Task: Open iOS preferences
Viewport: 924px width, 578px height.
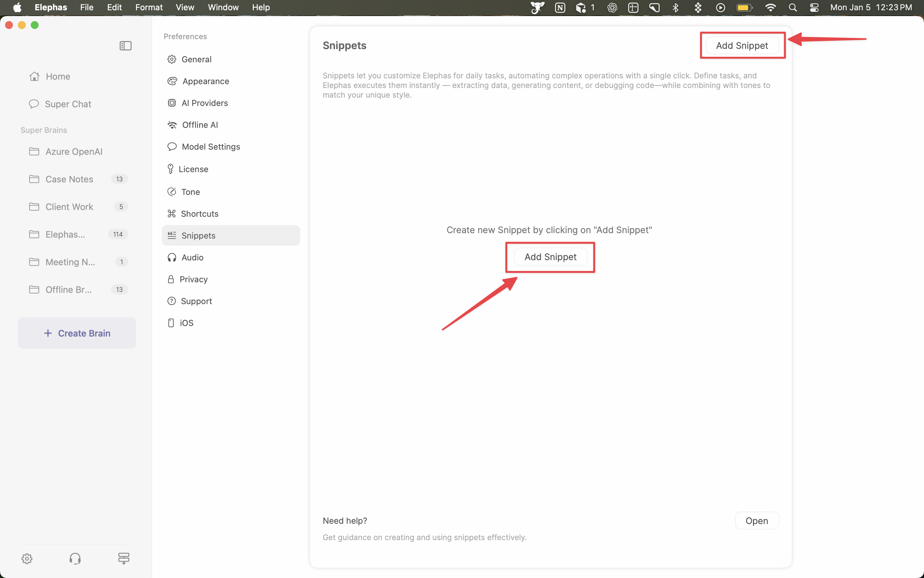Action: (x=231, y=323)
